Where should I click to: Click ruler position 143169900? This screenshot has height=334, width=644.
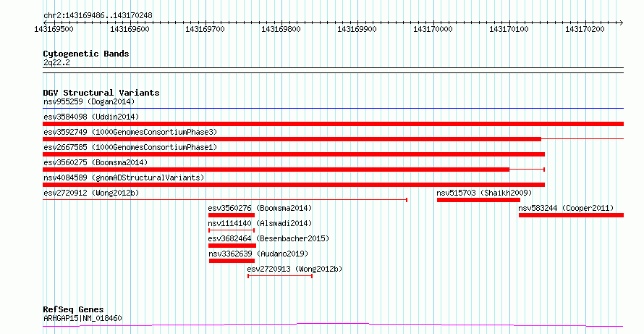[x=357, y=29]
